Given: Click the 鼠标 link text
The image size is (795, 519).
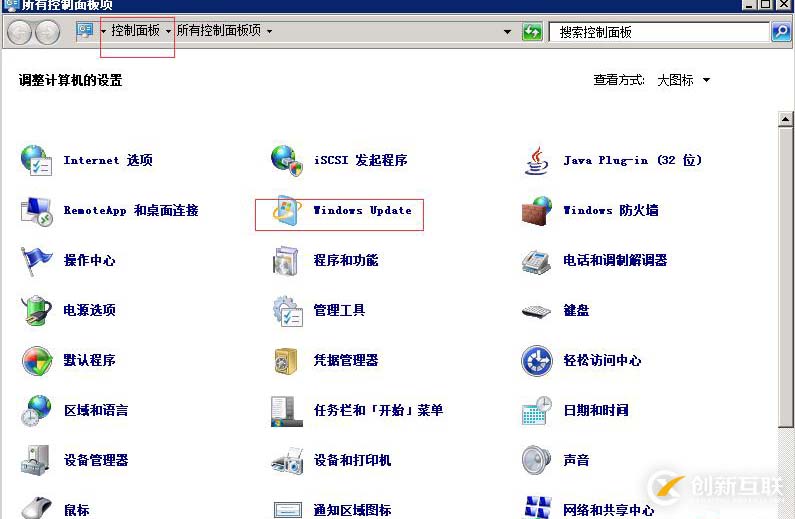Looking at the screenshot, I should [x=77, y=510].
